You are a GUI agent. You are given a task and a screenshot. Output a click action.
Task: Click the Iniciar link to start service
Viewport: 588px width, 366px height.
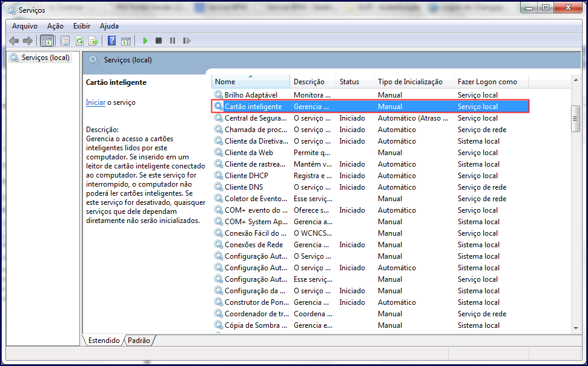[x=95, y=102]
